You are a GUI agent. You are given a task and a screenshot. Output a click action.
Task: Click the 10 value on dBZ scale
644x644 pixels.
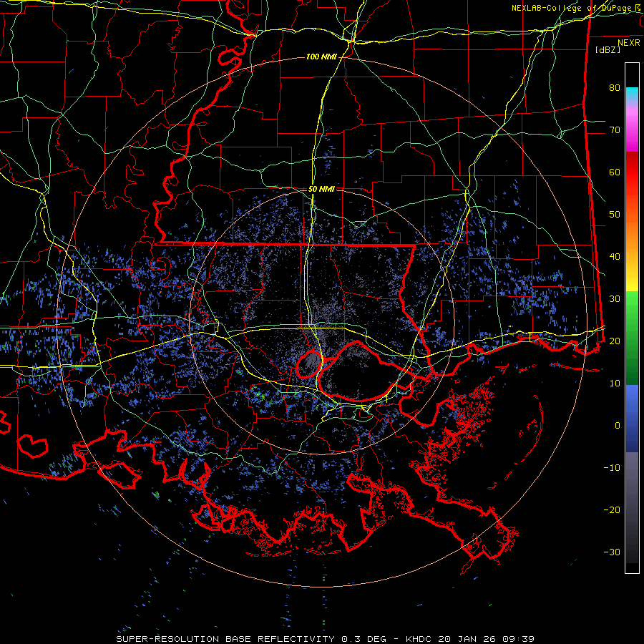(x=615, y=384)
